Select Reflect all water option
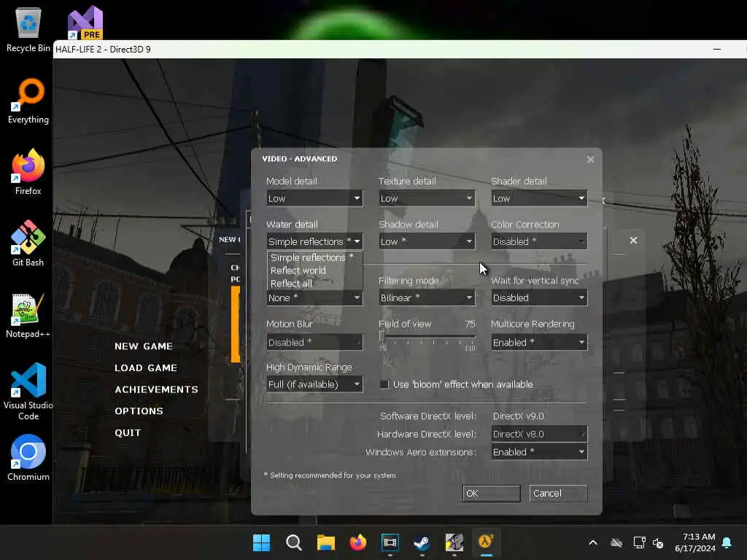The image size is (747, 560). coord(314,284)
